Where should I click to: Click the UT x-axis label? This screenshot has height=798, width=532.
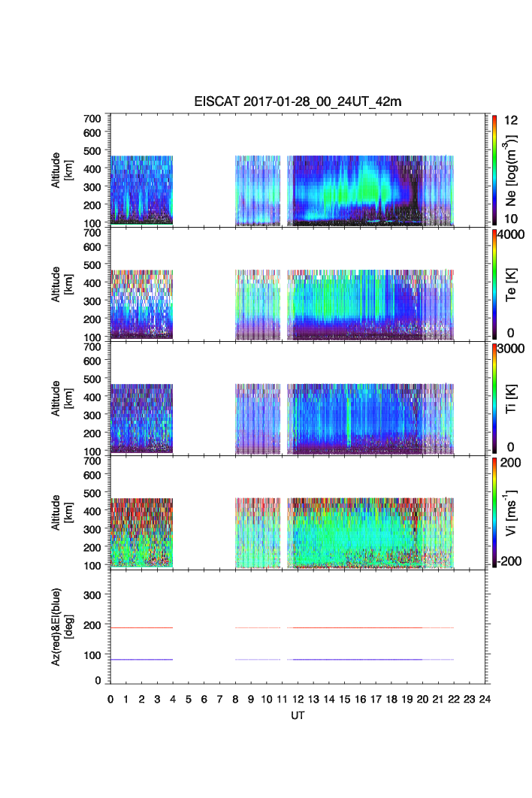(299, 716)
